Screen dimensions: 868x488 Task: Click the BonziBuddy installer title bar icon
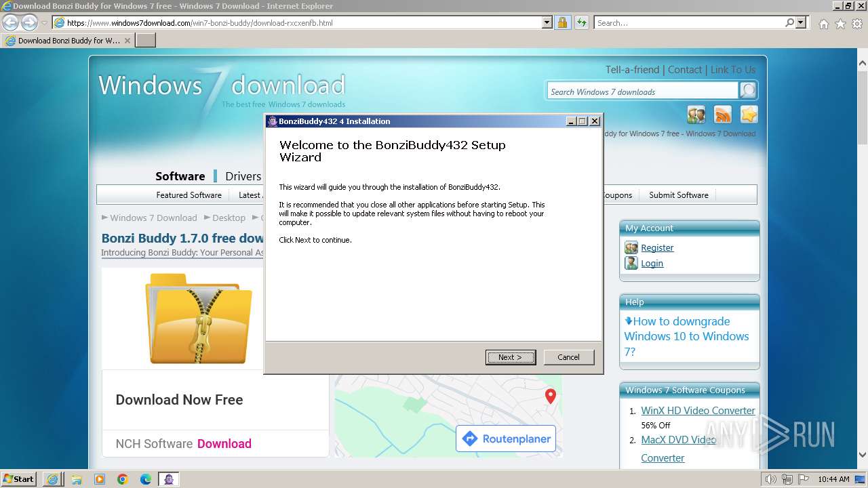272,121
